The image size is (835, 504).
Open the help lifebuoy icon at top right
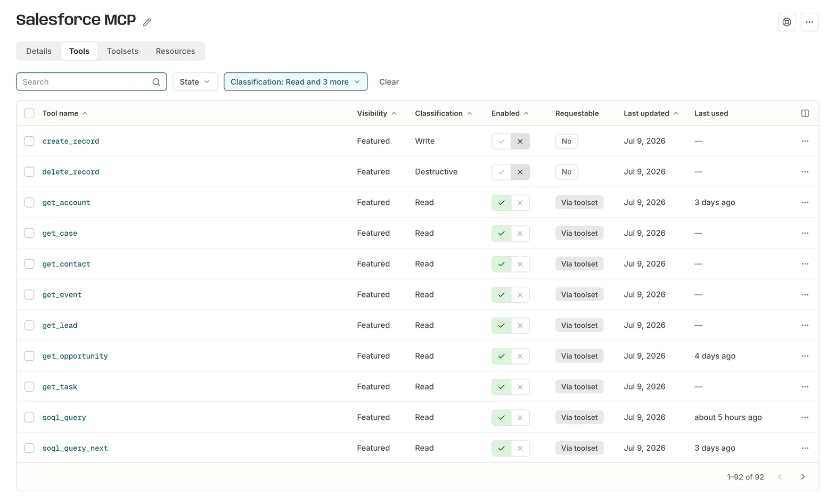pos(787,22)
